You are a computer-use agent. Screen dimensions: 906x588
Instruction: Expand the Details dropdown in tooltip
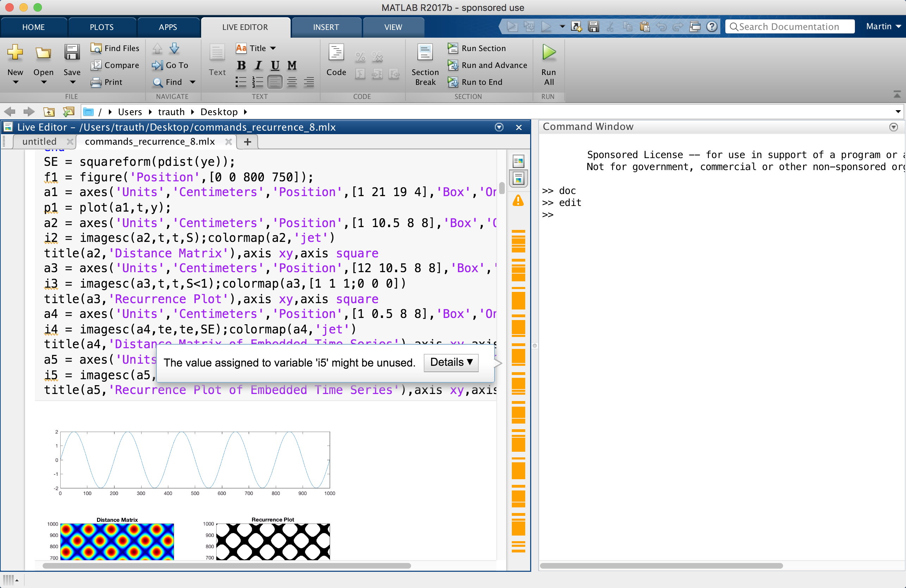(451, 362)
